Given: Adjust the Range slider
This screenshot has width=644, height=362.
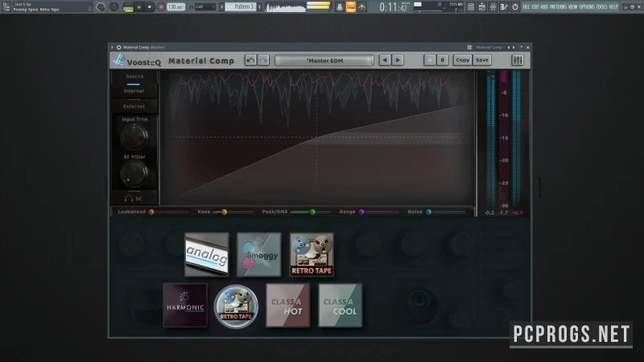Looking at the screenshot, I should click(378, 212).
